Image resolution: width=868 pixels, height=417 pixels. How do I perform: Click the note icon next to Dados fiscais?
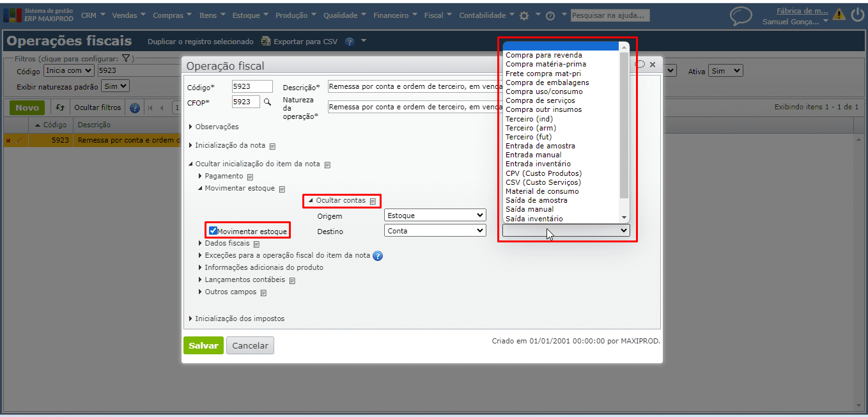256,244
